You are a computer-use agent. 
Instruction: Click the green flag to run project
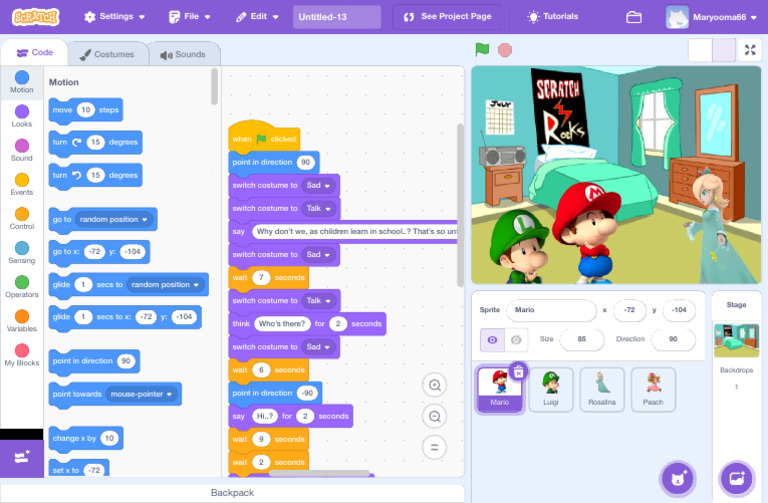coord(482,49)
